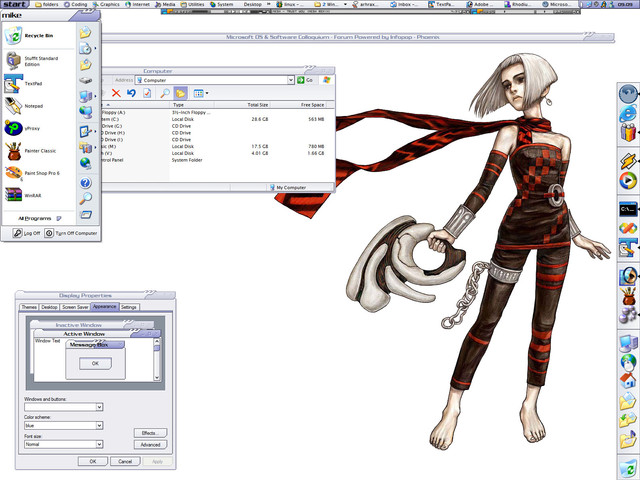Click Cancel in Display Properties dialog
640x480 pixels.
pyautogui.click(x=125, y=461)
